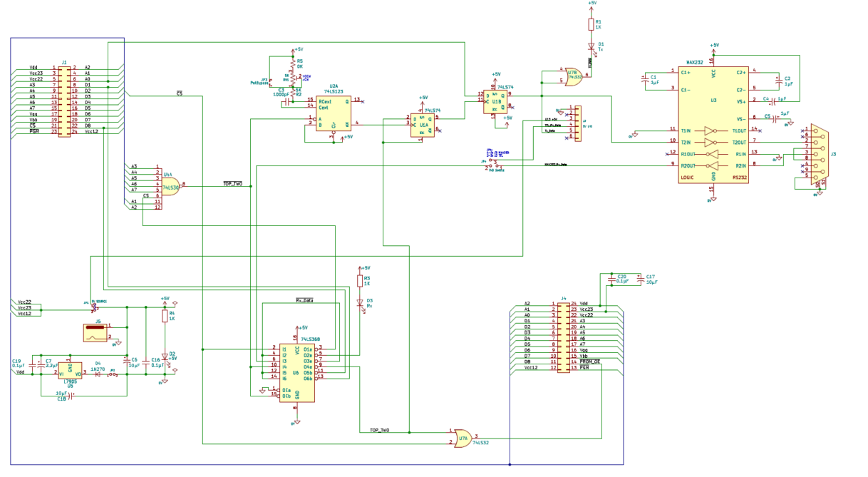
Task: Click the Rx_Data net label
Action: [x=304, y=302]
